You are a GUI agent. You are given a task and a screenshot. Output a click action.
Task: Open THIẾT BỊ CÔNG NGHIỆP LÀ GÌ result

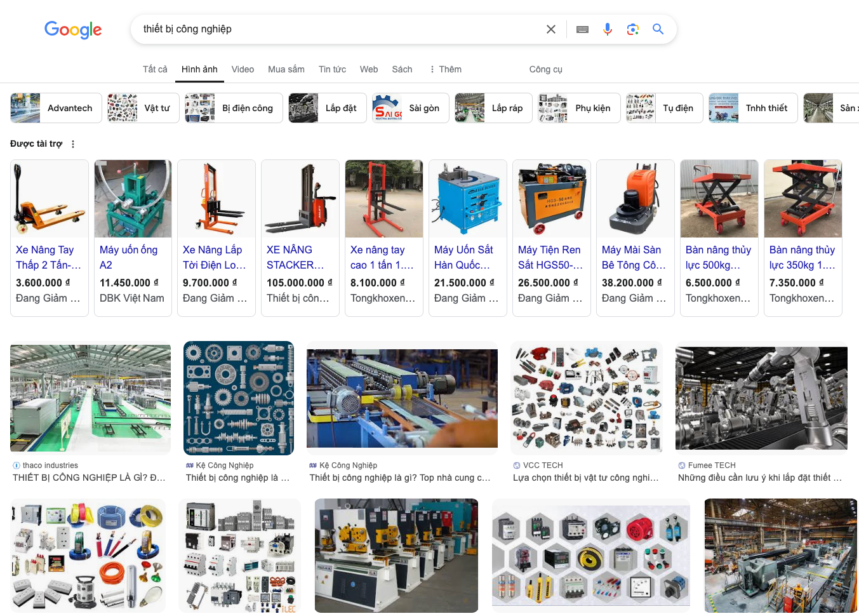pos(89,478)
